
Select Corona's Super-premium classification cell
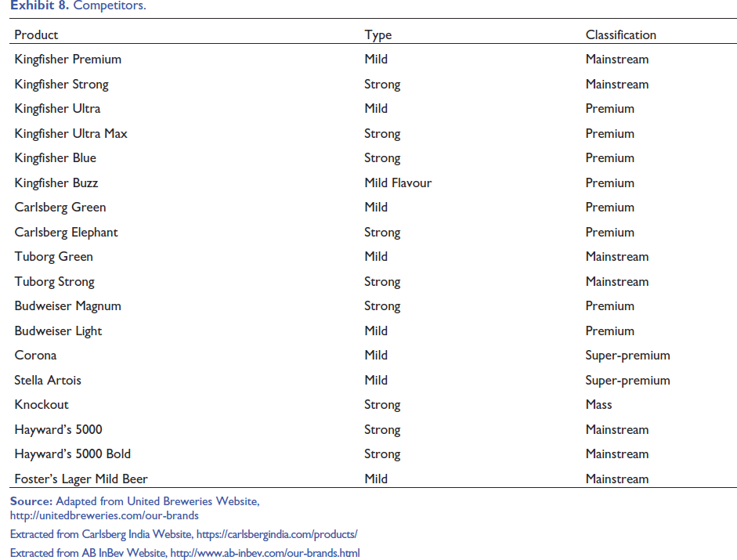627,356
